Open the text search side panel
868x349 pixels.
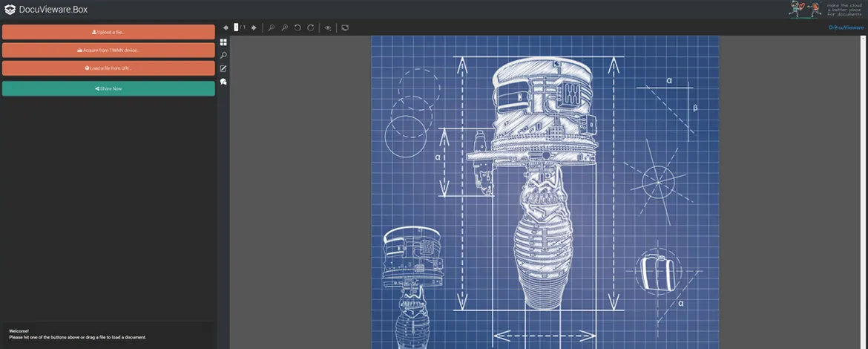click(x=223, y=55)
